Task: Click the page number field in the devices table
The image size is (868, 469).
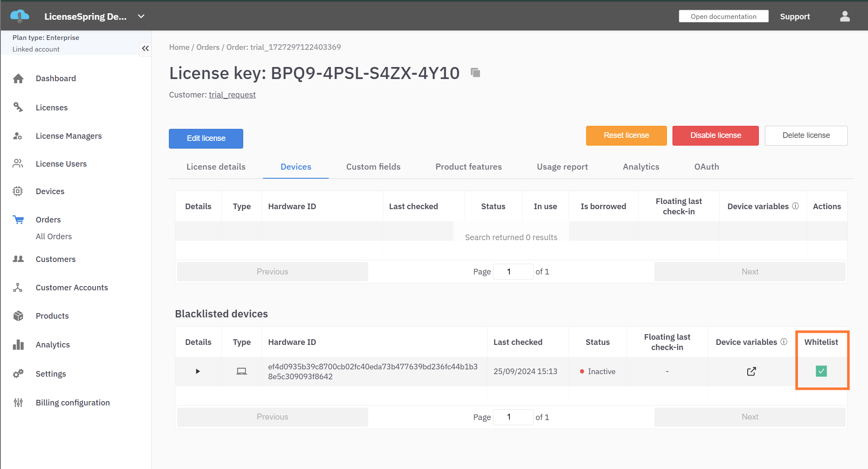Action: 513,272
